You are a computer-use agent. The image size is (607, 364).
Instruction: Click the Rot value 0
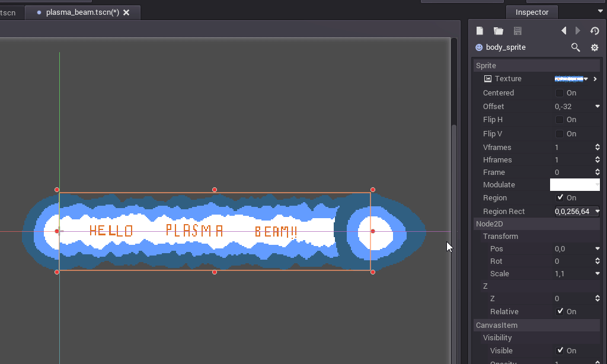pos(557,261)
